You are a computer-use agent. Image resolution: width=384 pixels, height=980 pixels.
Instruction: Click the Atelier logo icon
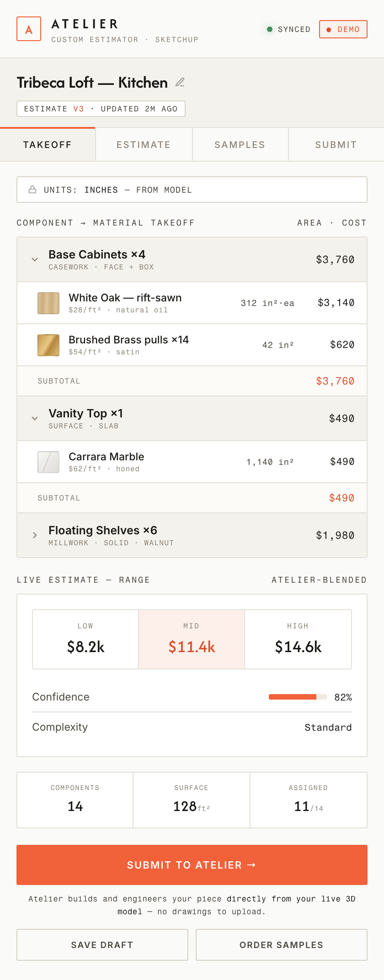29,29
